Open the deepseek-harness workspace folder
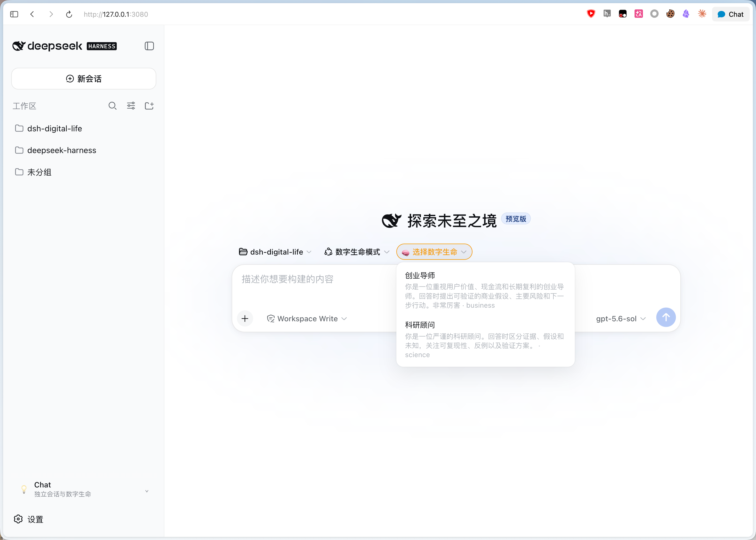 pyautogui.click(x=84, y=150)
